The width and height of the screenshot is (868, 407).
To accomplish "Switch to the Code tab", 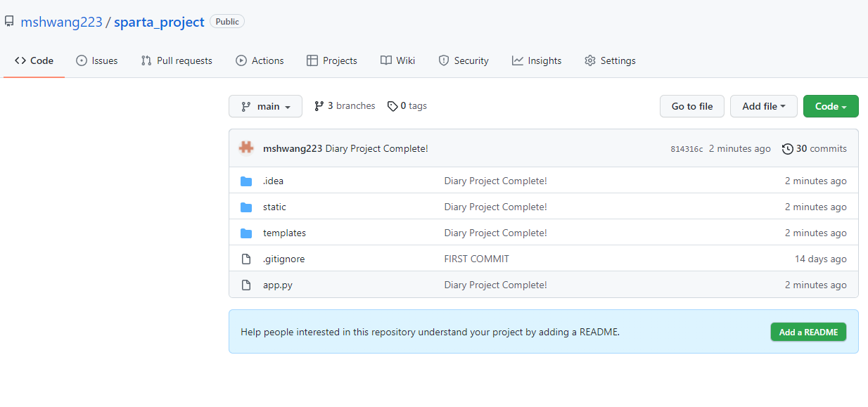I will 34,61.
